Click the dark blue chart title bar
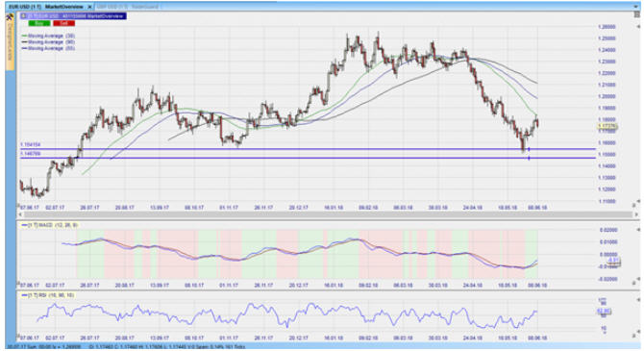 point(73,16)
